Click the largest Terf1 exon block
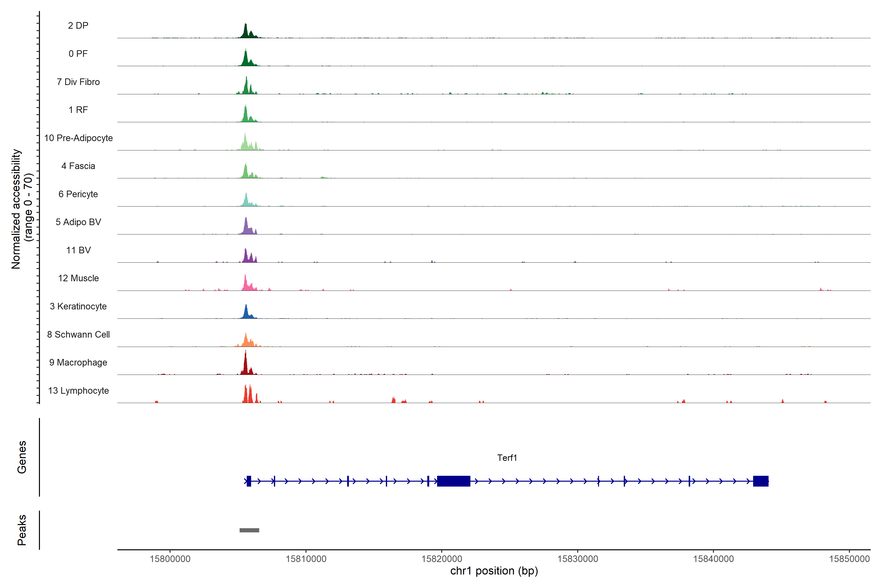 tap(453, 481)
